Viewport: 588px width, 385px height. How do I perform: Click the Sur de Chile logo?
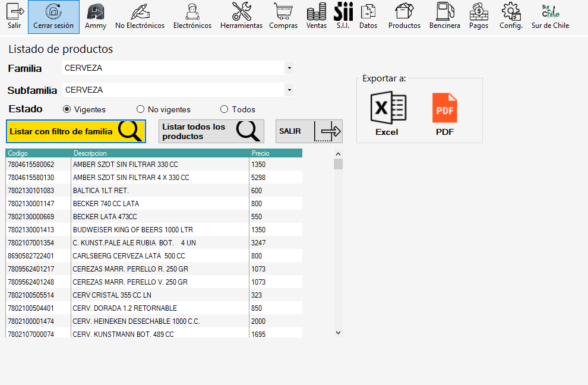click(550, 17)
